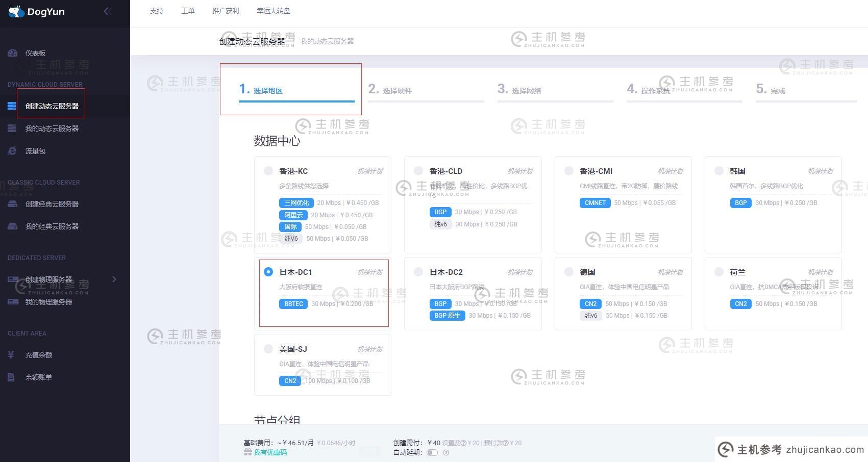The height and width of the screenshot is (462, 868).
Task: Click the 纯v6 tag in 德国 card
Action: point(591,316)
